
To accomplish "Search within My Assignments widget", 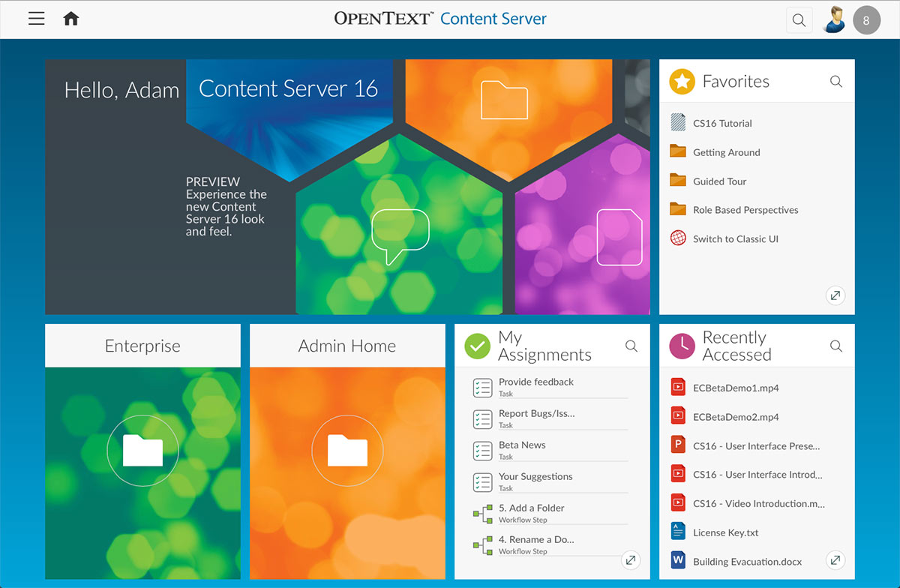I will pos(631,346).
